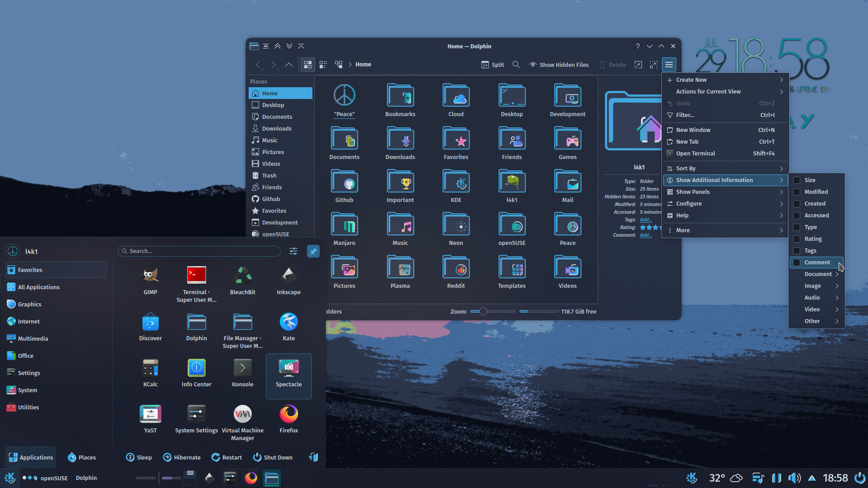
Task: Expand the Audio submenu
Action: tap(816, 297)
